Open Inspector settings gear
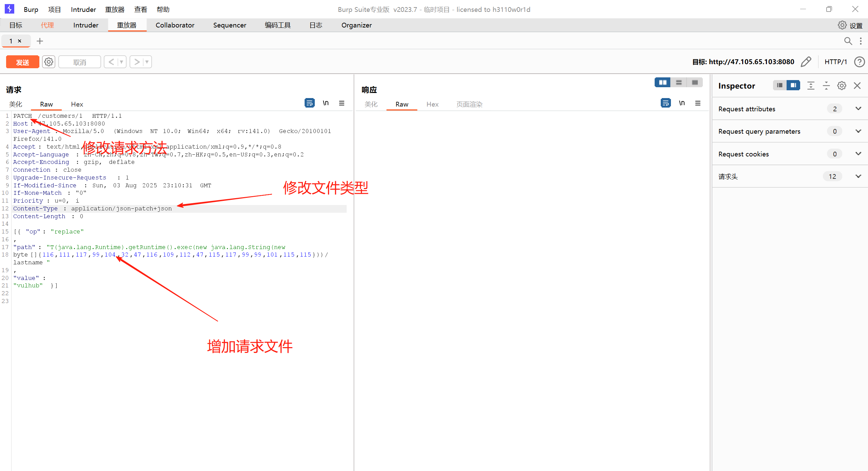Image resolution: width=868 pixels, height=471 pixels. tap(842, 86)
